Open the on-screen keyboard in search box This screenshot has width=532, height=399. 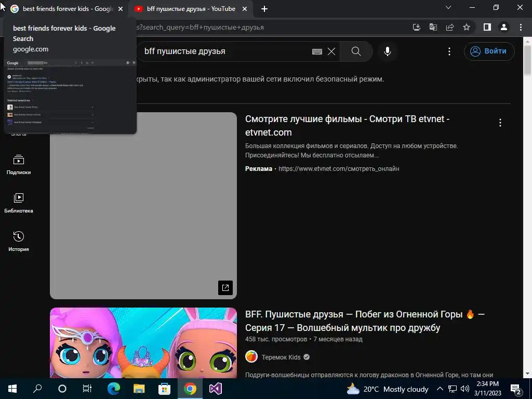point(317,51)
